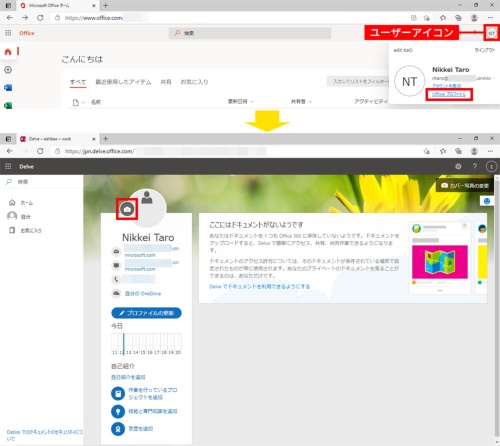
Task: Click the feedback smiley icon
Action: coord(487,201)
